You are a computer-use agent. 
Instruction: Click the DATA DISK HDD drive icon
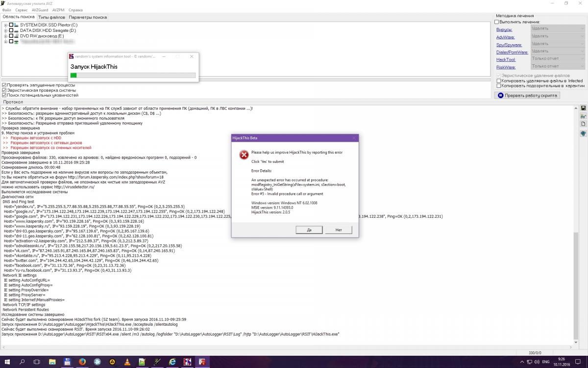click(x=16, y=30)
